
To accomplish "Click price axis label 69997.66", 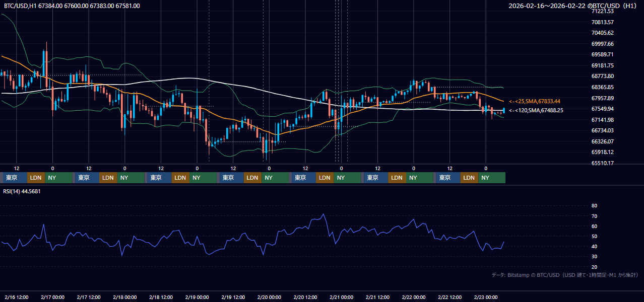I will coord(602,44).
